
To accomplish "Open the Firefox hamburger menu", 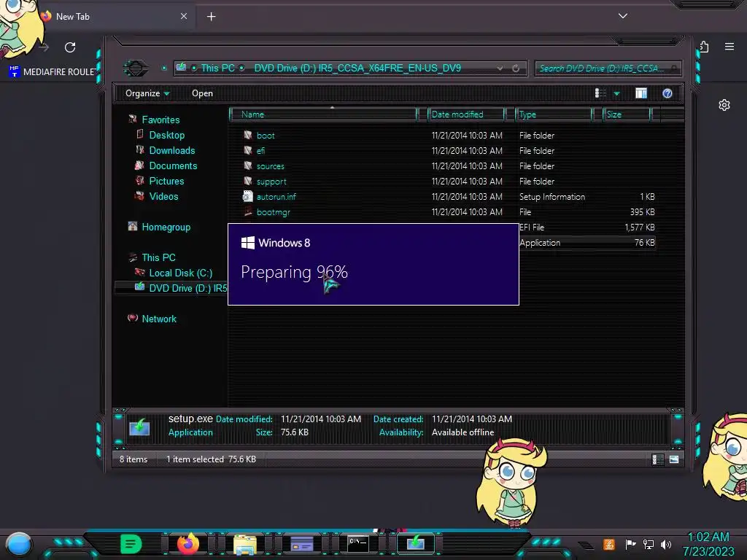I will [x=729, y=47].
